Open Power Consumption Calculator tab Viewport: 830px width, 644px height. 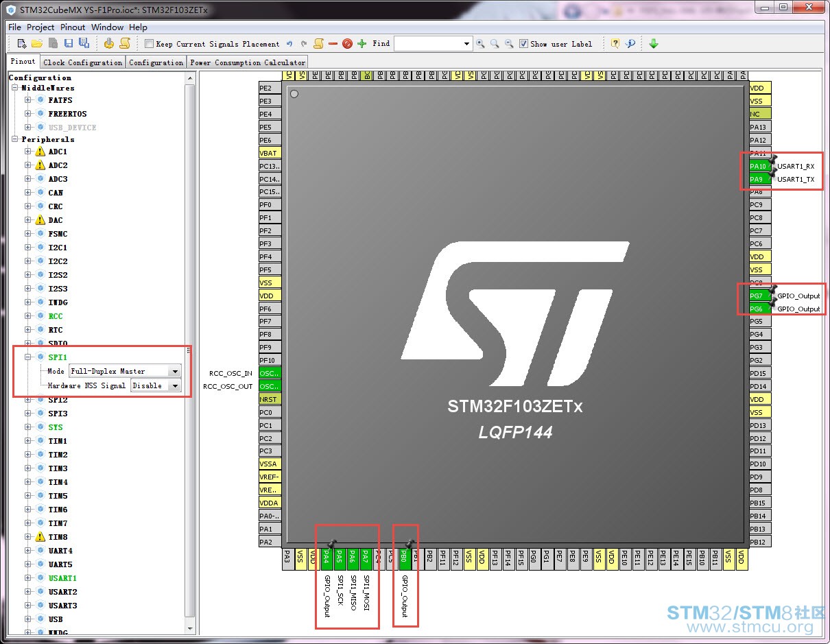coord(248,62)
